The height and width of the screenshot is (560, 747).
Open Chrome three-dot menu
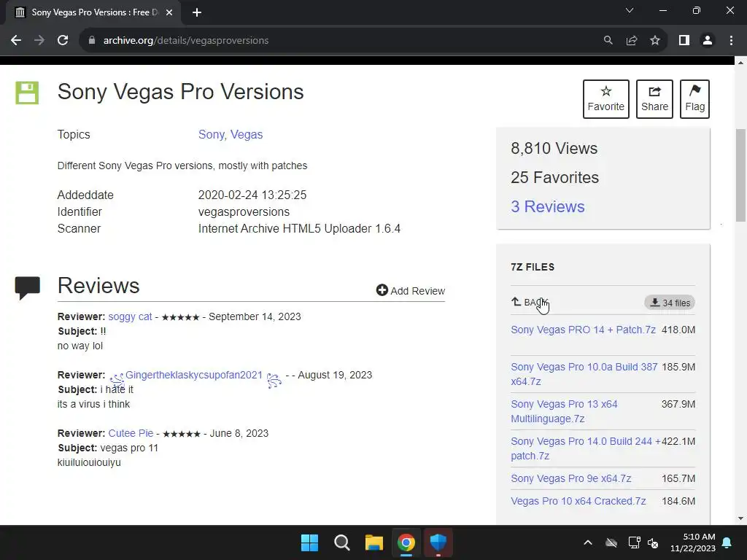[731, 41]
